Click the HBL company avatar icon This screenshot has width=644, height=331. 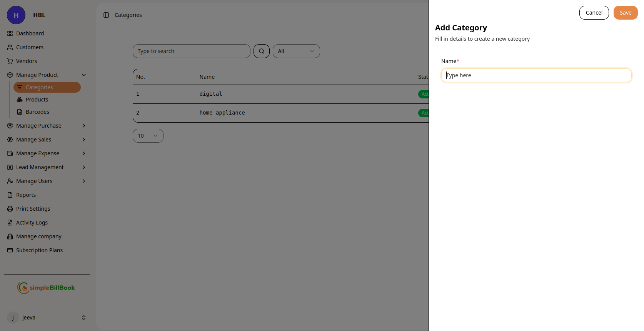point(16,15)
